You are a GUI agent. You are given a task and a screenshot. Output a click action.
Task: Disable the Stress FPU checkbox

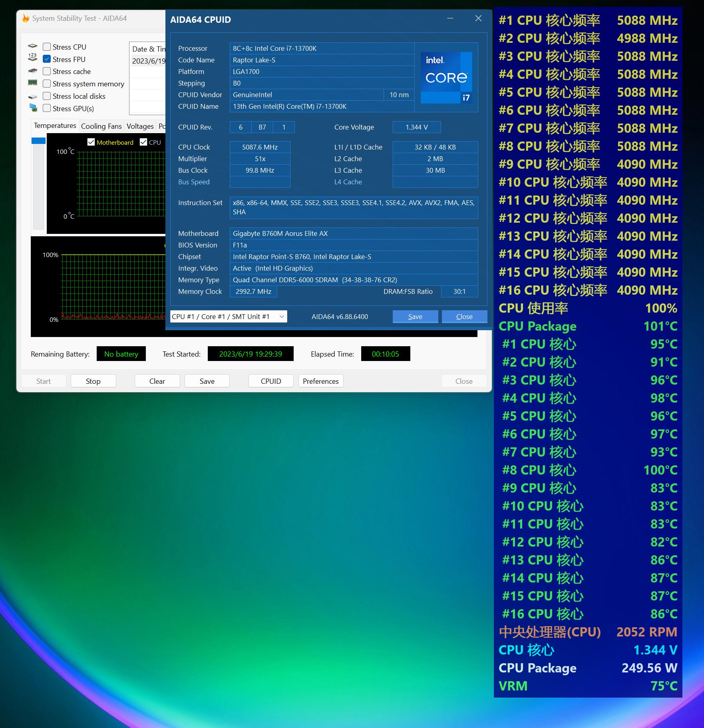(47, 59)
